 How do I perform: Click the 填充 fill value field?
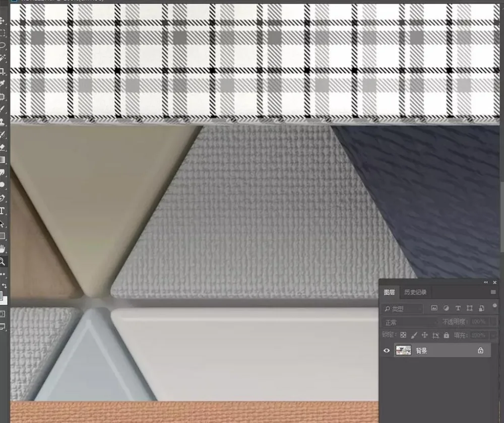pos(479,335)
